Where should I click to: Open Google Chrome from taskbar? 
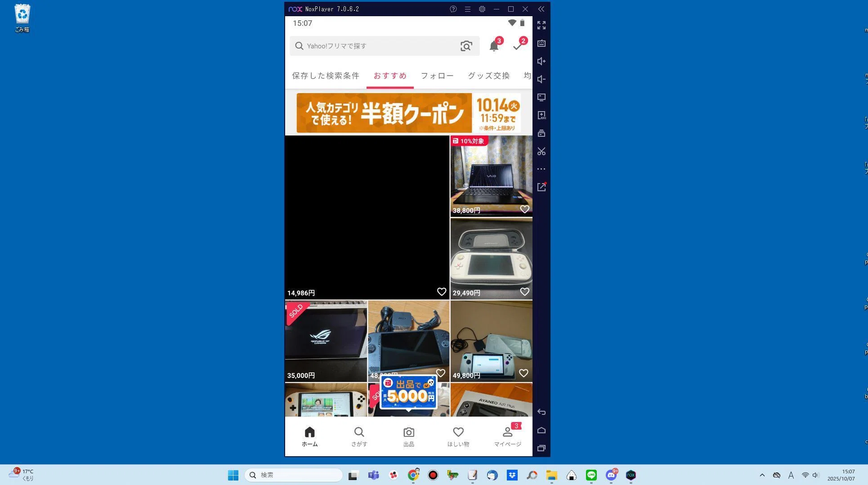[413, 475]
